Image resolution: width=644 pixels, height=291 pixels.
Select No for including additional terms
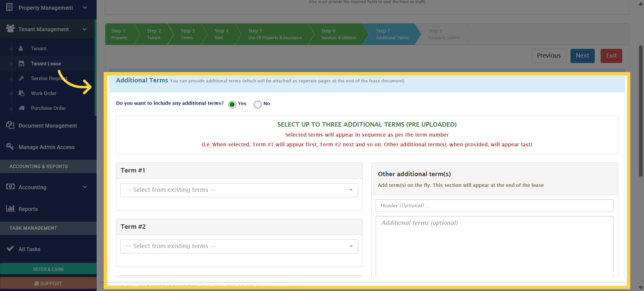(x=258, y=104)
